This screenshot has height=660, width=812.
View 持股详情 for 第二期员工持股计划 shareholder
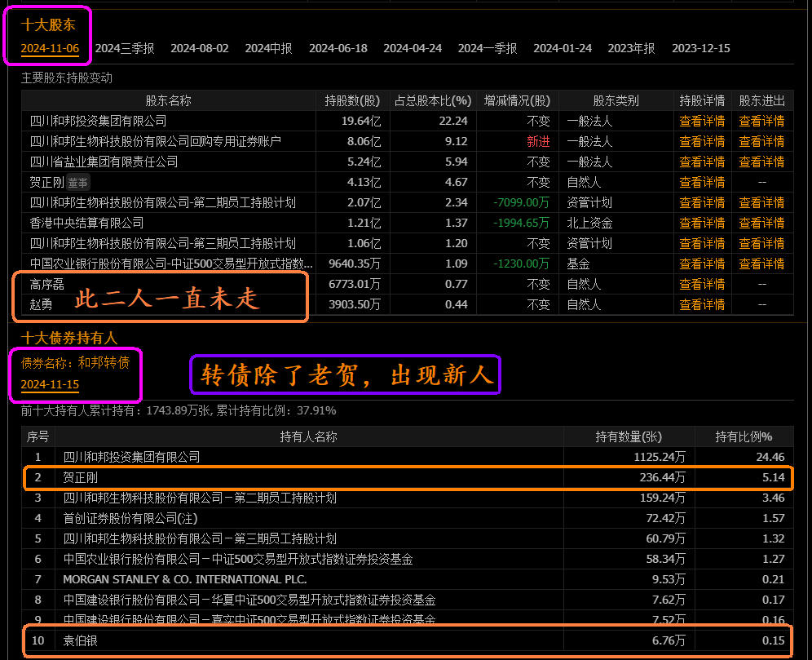[702, 202]
